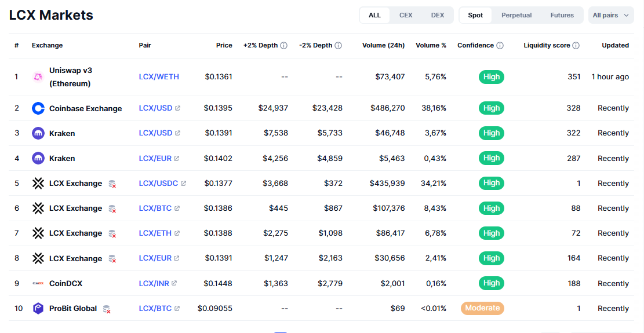Viewport: 644px width, 333px height.
Task: Click the Confidence info icon
Action: [500, 46]
